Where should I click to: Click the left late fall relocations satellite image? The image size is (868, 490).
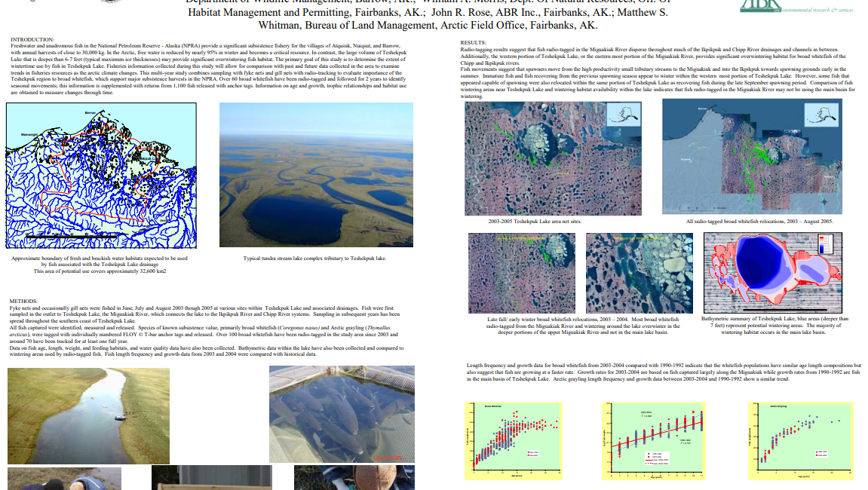(521, 272)
